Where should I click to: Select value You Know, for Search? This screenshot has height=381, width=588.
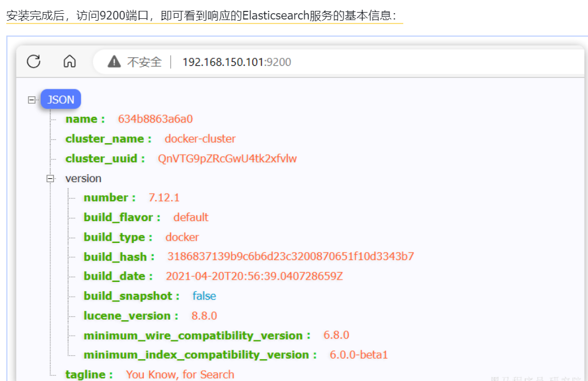[180, 375]
